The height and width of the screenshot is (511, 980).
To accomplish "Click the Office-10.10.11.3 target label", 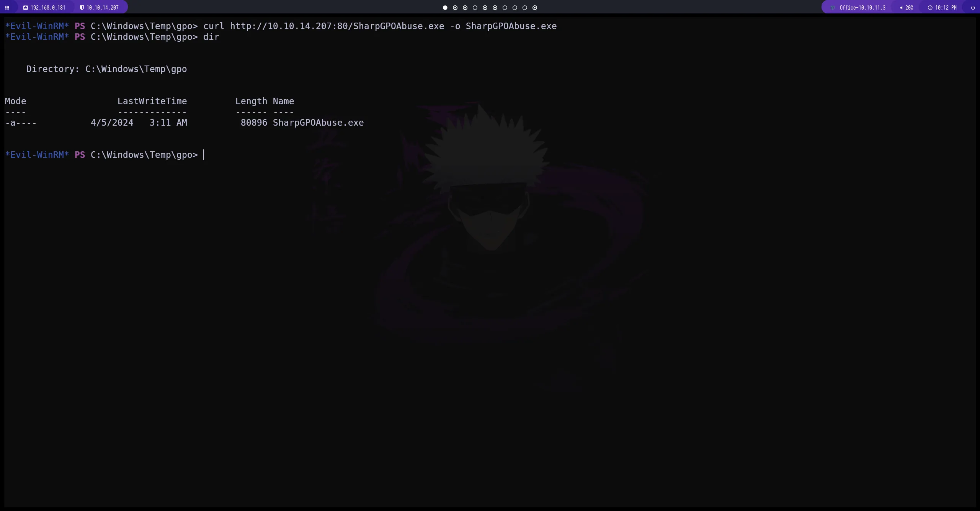I will pos(862,8).
